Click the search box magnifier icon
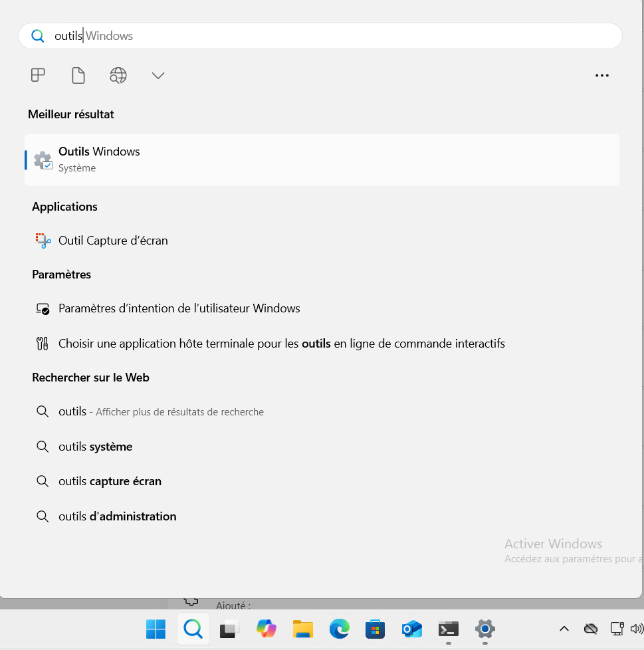The image size is (644, 650). (38, 36)
